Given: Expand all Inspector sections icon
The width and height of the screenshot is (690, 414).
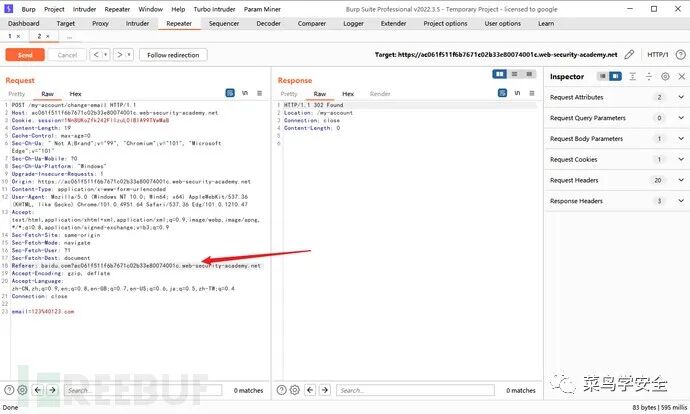Looking at the screenshot, I should 632,77.
